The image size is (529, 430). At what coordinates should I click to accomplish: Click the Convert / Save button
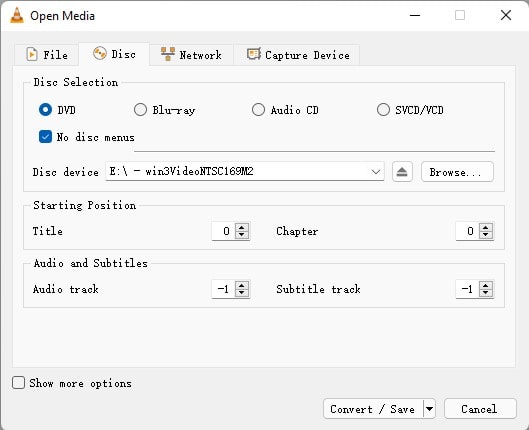coord(373,409)
